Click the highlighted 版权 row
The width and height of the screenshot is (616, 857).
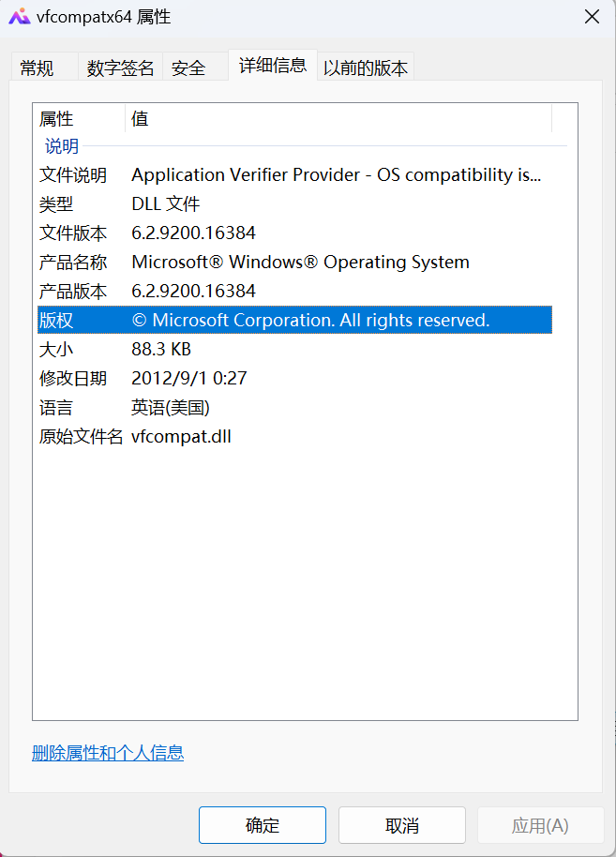pyautogui.click(x=281, y=320)
